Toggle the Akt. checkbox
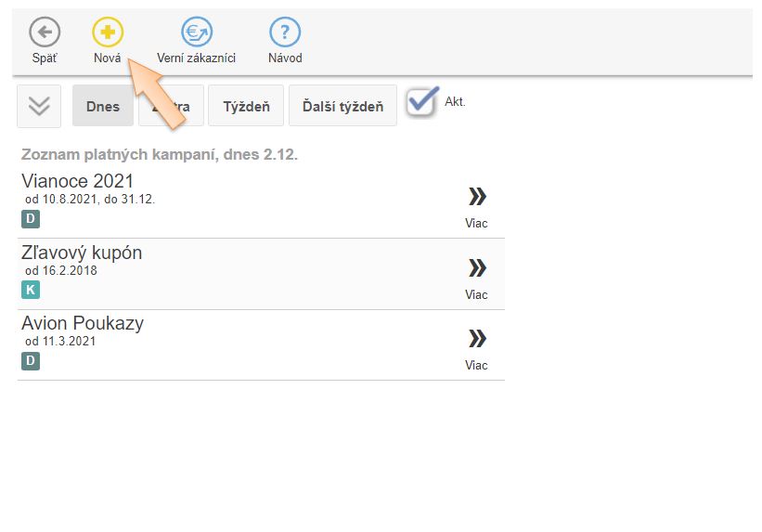This screenshot has height=532, width=762. click(x=422, y=101)
